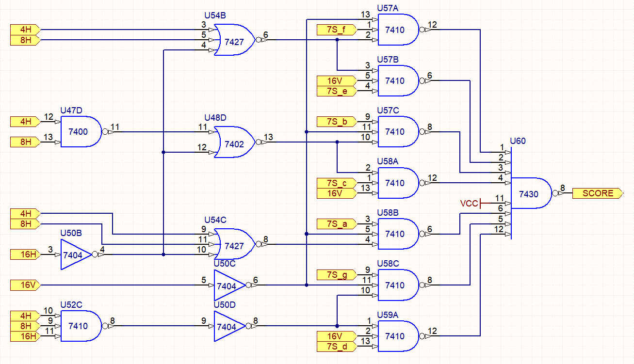Screen dimensions: 634x364
Task: Click the 4H port wired to U54C pin 9
Action: pos(26,213)
